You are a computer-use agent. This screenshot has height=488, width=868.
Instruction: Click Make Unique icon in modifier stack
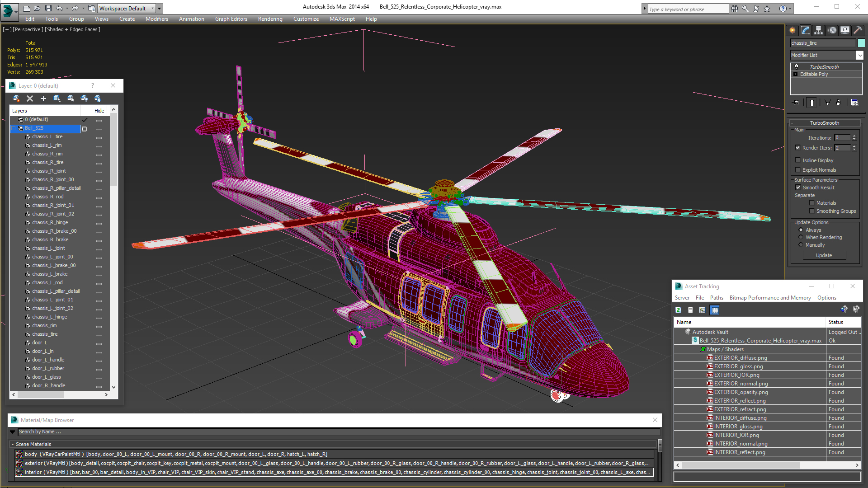[x=827, y=103]
